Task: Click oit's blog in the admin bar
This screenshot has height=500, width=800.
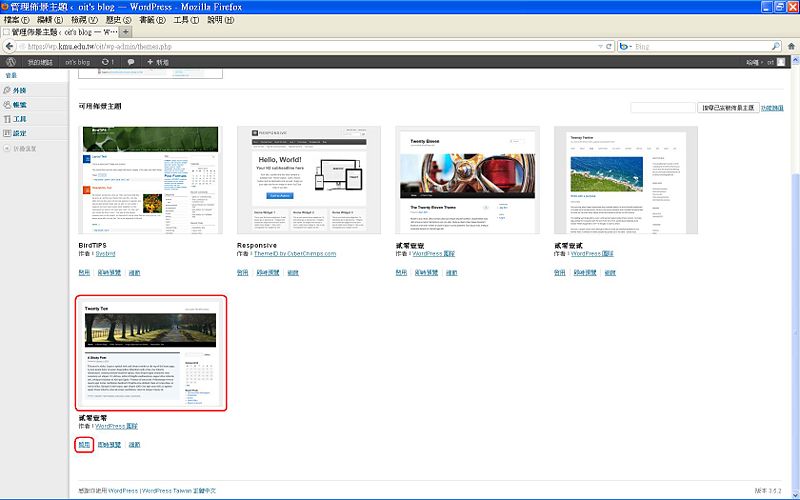Action: pos(78,62)
